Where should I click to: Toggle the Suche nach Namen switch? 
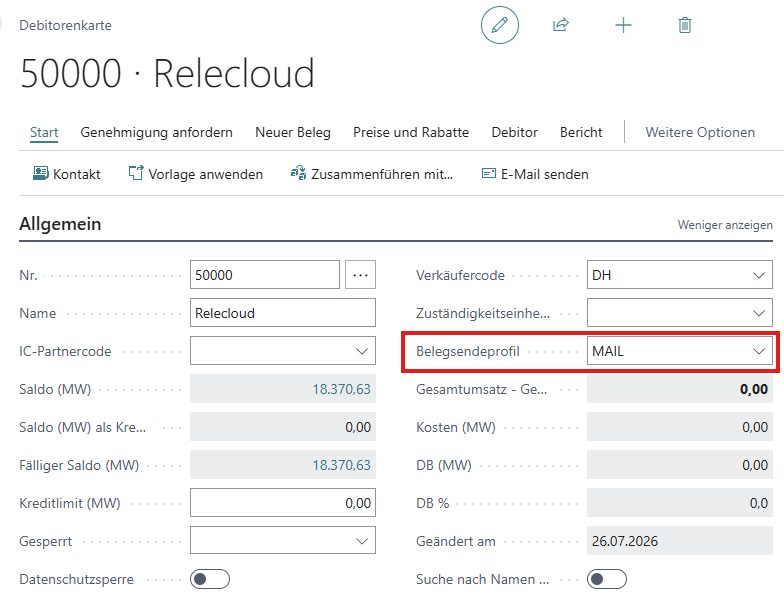coord(606,579)
